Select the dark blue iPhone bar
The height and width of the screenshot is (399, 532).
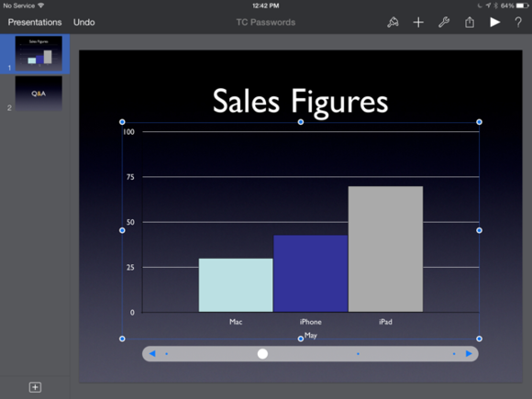(310, 273)
